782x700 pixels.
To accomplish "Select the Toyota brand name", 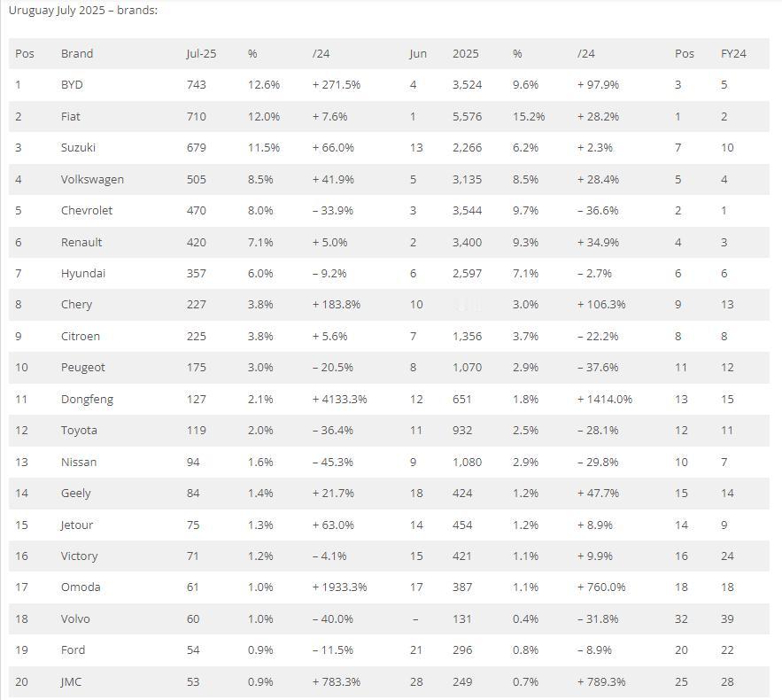I will pyautogui.click(x=79, y=430).
